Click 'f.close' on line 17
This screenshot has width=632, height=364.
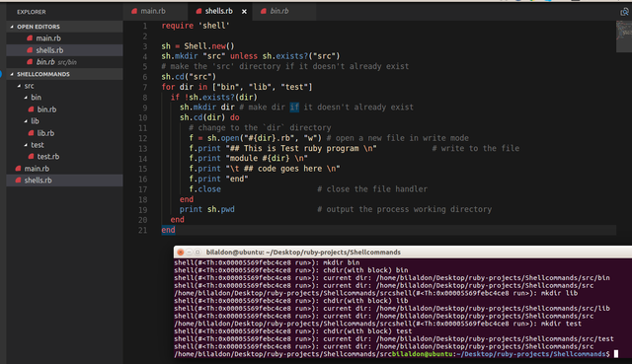point(204,188)
